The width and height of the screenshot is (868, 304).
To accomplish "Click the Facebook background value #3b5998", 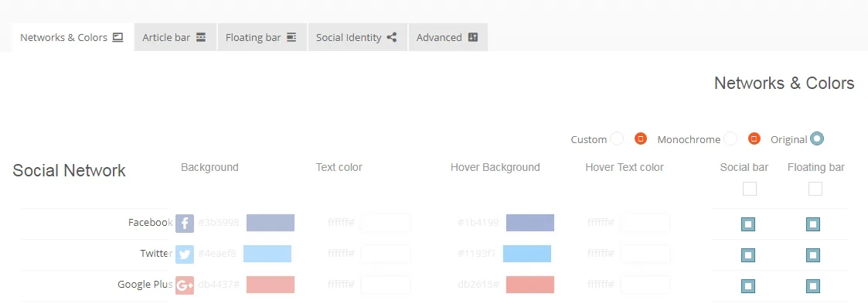I will (x=219, y=223).
